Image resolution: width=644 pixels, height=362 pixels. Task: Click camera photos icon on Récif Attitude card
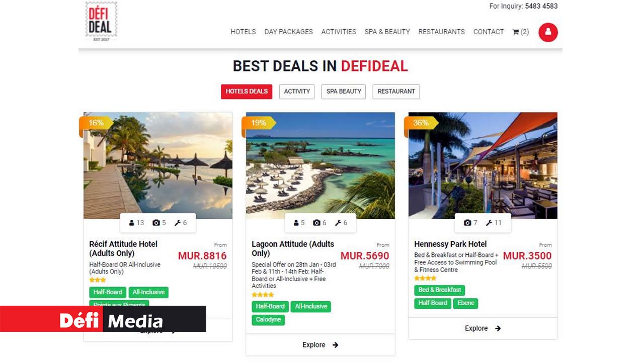pyautogui.click(x=156, y=223)
